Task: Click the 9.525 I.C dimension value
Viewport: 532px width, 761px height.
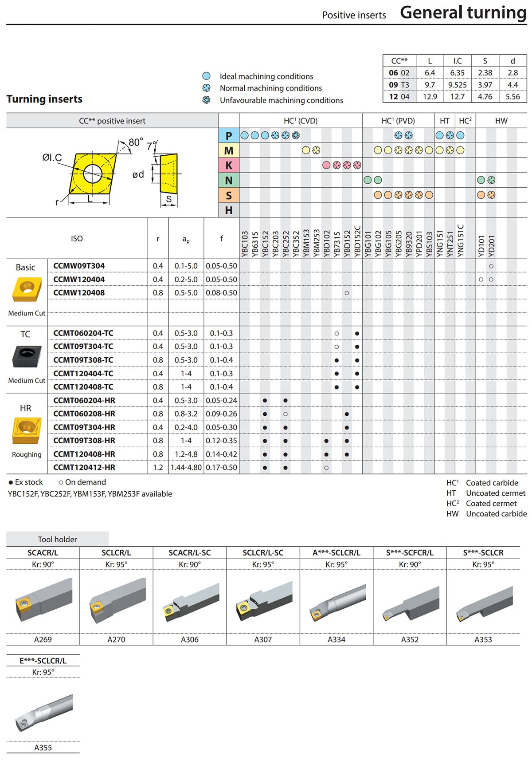Action: click(458, 85)
